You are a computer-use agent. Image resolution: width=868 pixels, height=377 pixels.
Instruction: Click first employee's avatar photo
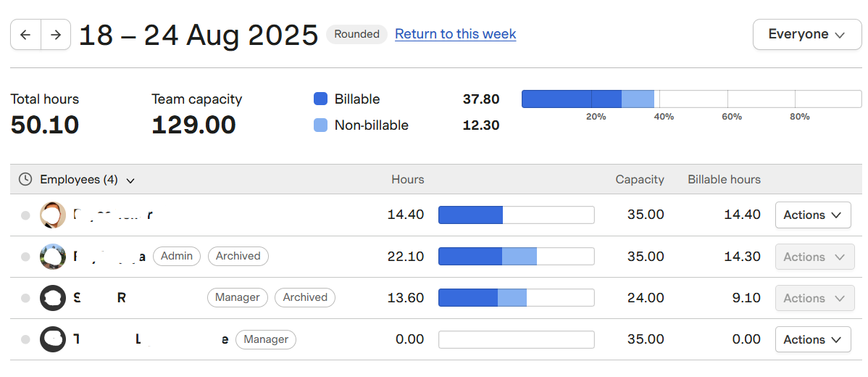(x=53, y=215)
